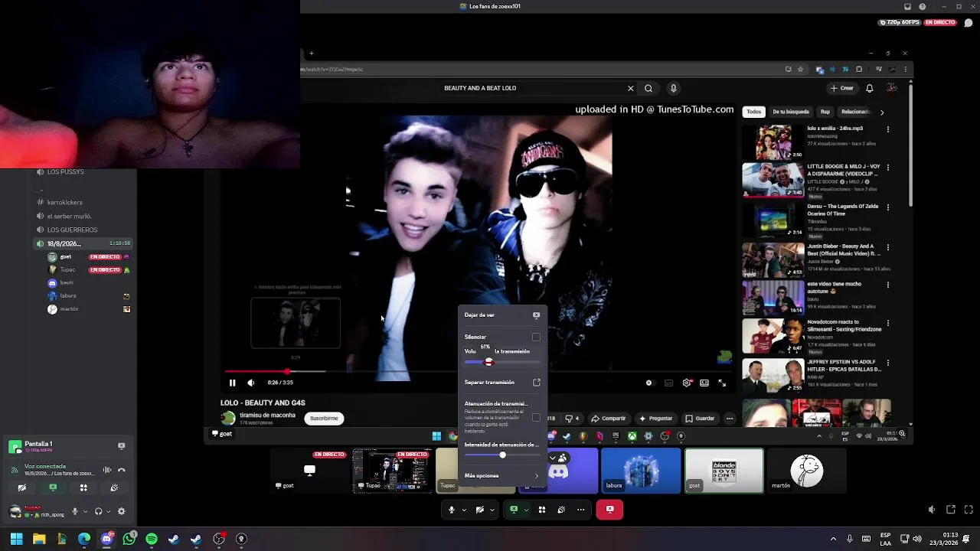Toggle microphone in bottom call control bar
This screenshot has height=551, width=980.
(x=452, y=510)
